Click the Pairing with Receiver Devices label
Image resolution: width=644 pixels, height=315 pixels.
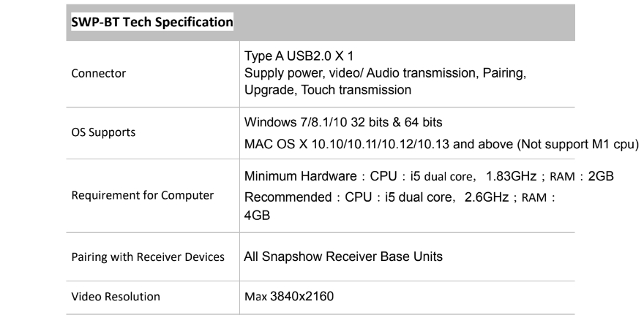pyautogui.click(x=148, y=257)
